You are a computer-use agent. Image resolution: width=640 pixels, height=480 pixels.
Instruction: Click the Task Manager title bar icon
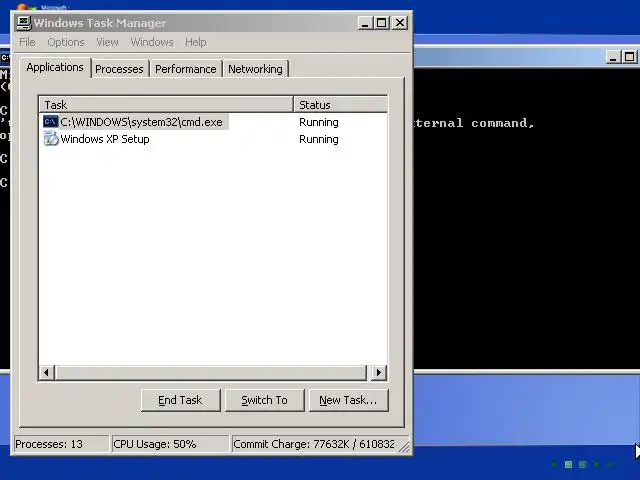(x=24, y=22)
